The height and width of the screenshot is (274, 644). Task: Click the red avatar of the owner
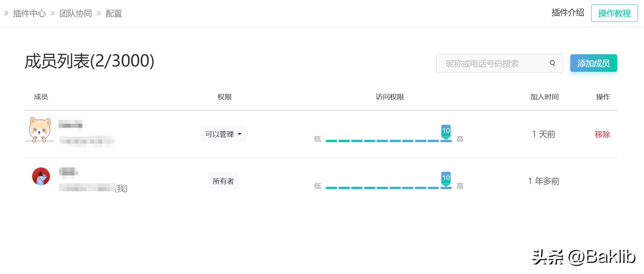coord(41,176)
